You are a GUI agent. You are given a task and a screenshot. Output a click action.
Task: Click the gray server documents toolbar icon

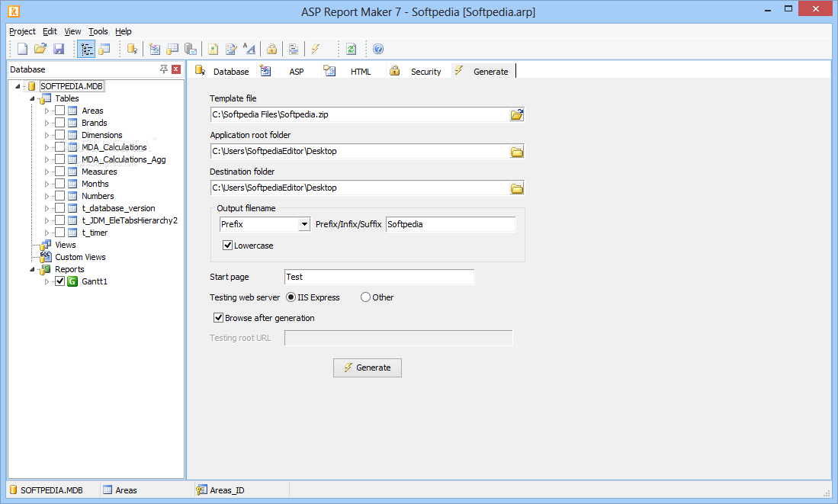click(191, 49)
